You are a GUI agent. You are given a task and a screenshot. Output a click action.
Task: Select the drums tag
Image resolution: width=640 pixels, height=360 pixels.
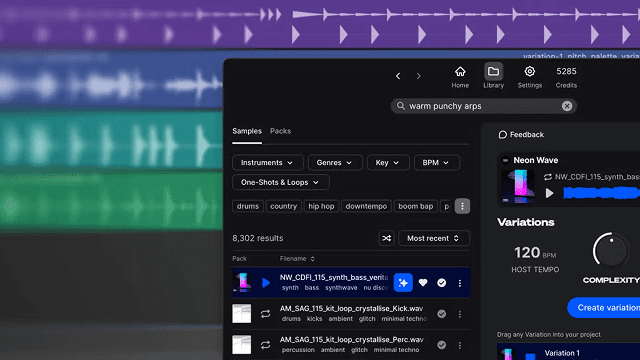coord(248,206)
